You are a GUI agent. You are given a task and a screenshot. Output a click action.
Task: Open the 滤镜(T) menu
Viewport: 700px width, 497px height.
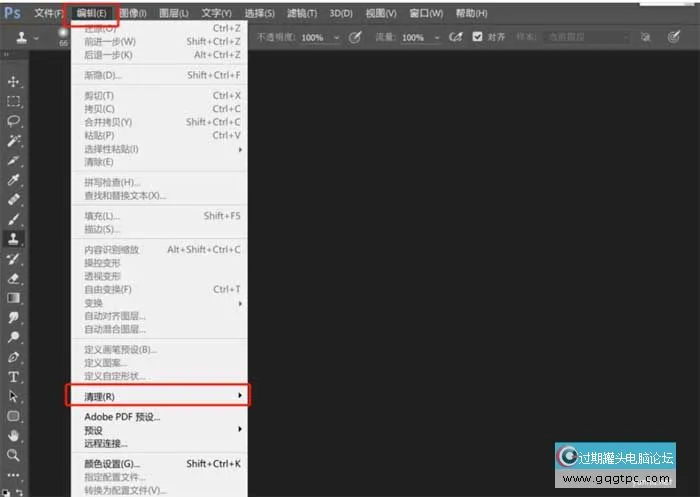303,13
